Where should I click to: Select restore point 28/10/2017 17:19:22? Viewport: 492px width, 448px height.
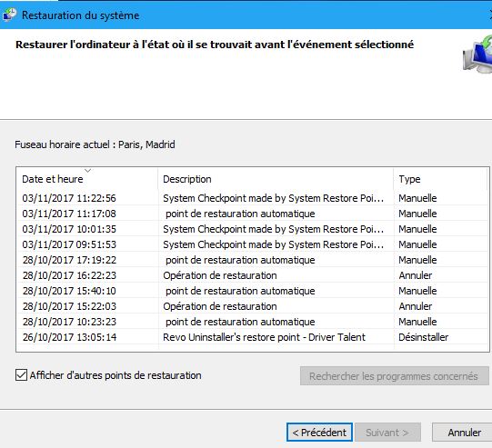(x=252, y=260)
